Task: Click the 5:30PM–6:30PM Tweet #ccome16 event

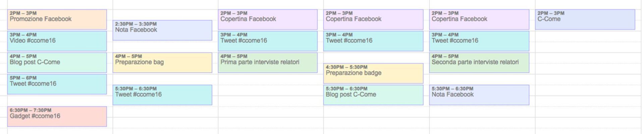Action: click(x=162, y=95)
